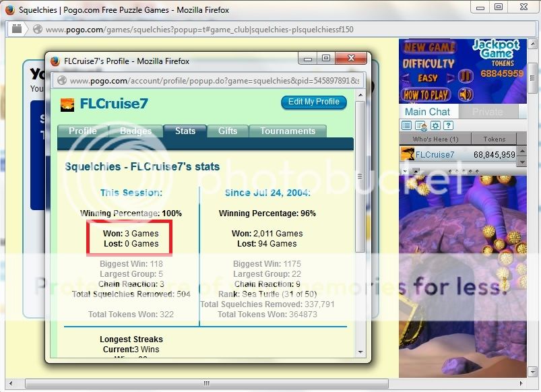Open How To Play instructions

coord(426,95)
